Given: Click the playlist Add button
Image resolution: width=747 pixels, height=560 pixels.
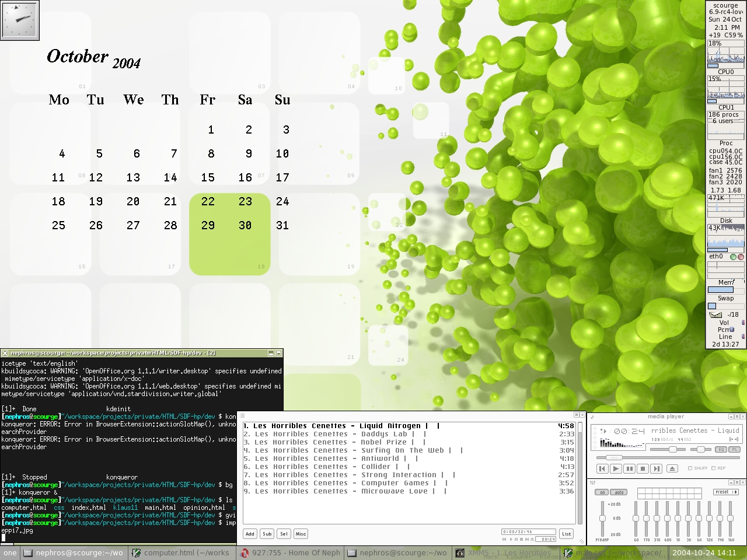Looking at the screenshot, I should click(x=250, y=534).
